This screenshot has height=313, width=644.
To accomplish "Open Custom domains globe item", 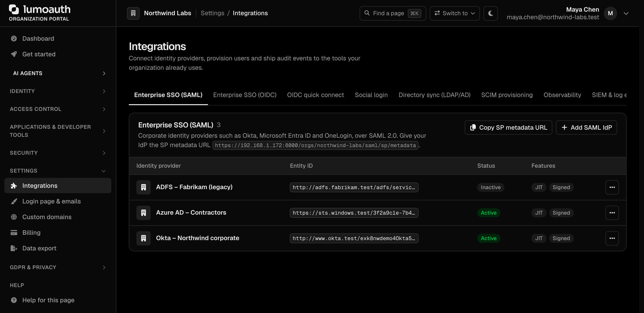I will tap(58, 217).
